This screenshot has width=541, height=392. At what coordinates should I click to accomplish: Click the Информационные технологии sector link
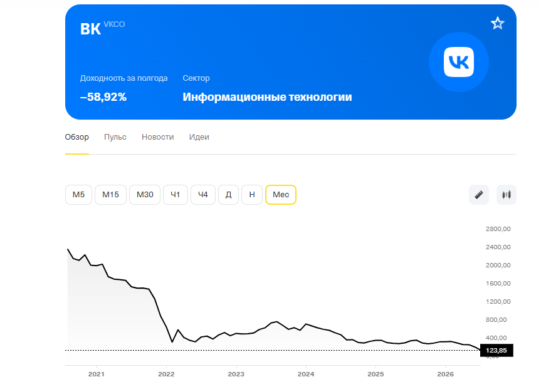267,97
